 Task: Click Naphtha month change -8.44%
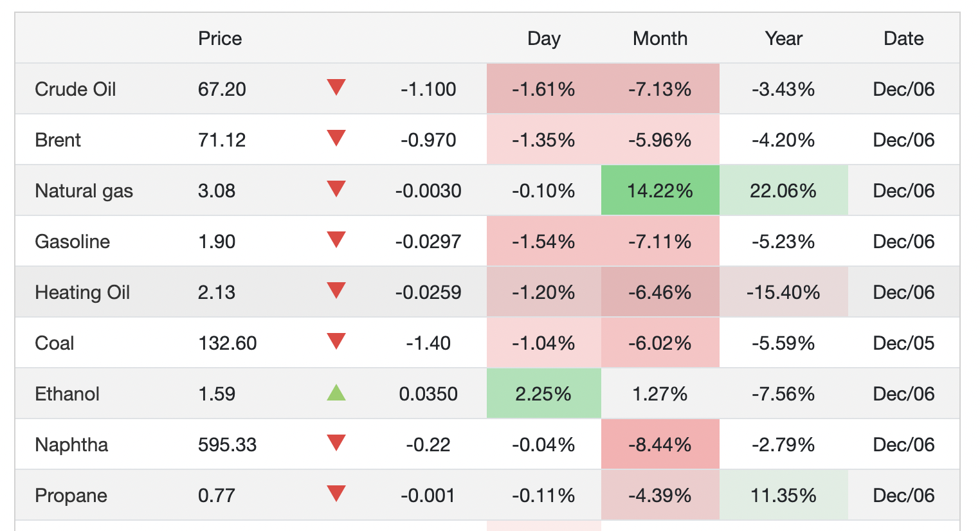[x=660, y=445]
